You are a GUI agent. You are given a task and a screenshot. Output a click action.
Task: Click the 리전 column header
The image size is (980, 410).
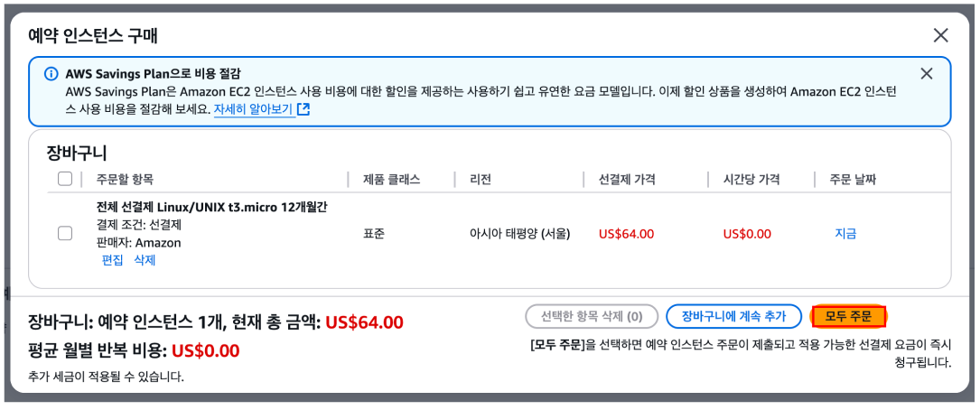(481, 180)
